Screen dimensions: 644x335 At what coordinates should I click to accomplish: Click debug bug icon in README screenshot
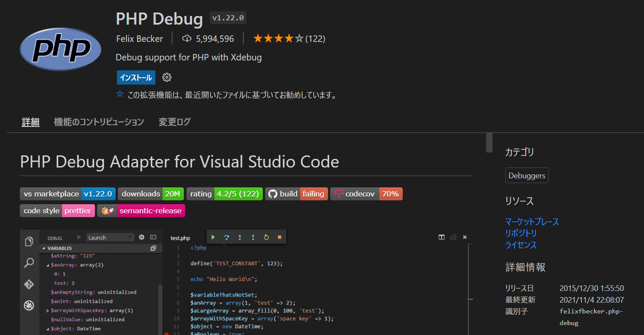click(29, 306)
